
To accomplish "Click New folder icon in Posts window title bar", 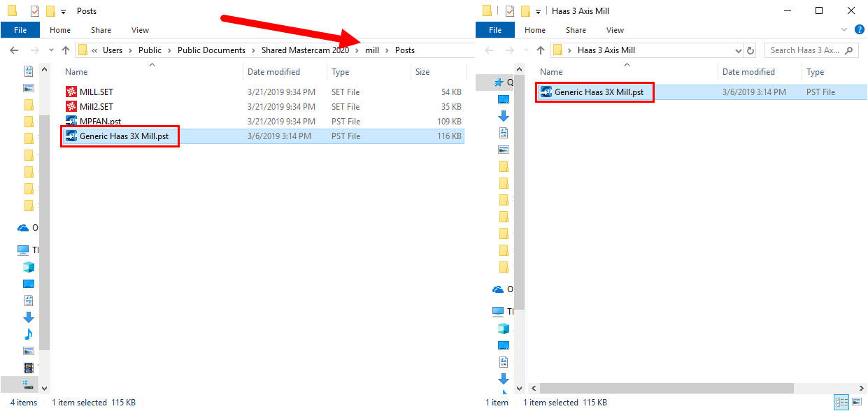I will tap(50, 10).
